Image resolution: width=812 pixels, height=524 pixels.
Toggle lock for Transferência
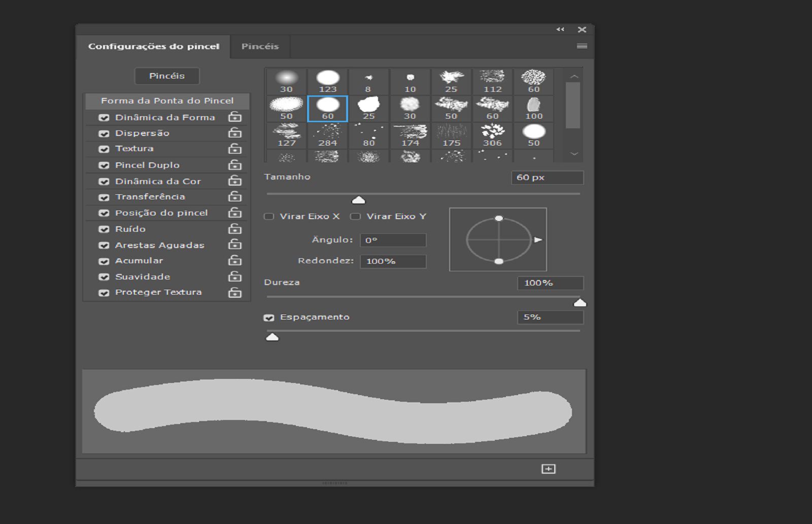point(235,196)
